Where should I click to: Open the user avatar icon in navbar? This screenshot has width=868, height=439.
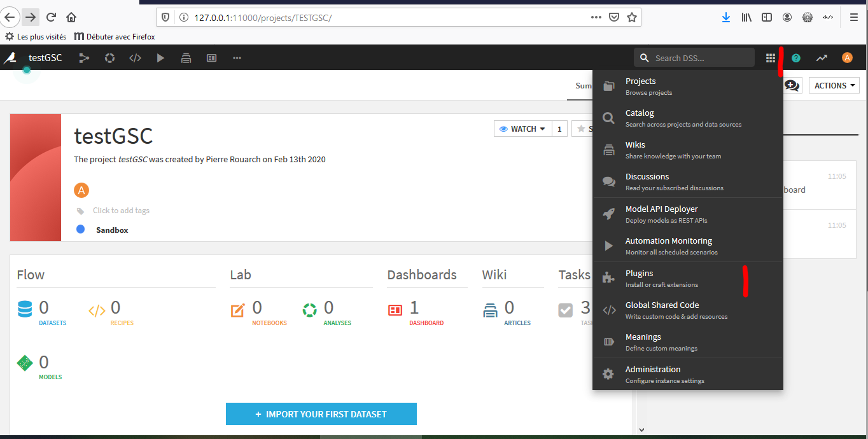(x=847, y=58)
